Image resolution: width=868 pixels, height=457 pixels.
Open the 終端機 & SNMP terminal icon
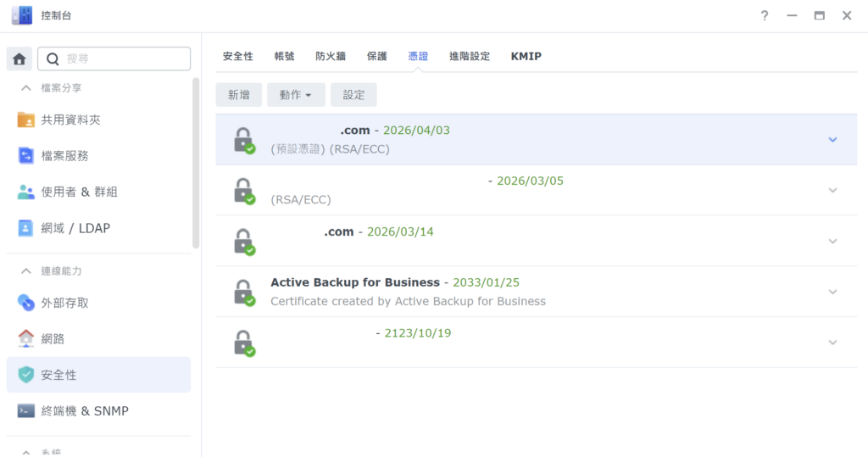(x=26, y=411)
